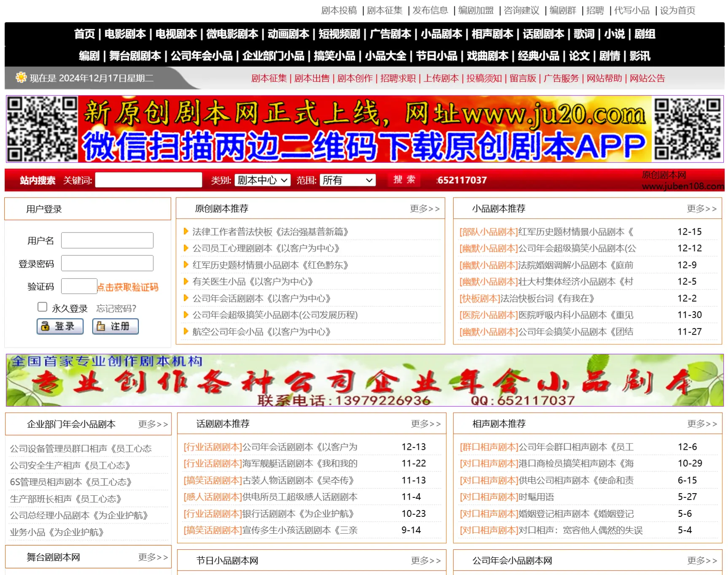This screenshot has width=728, height=575.
Task: Click the red 搜索 search button
Action: (404, 180)
